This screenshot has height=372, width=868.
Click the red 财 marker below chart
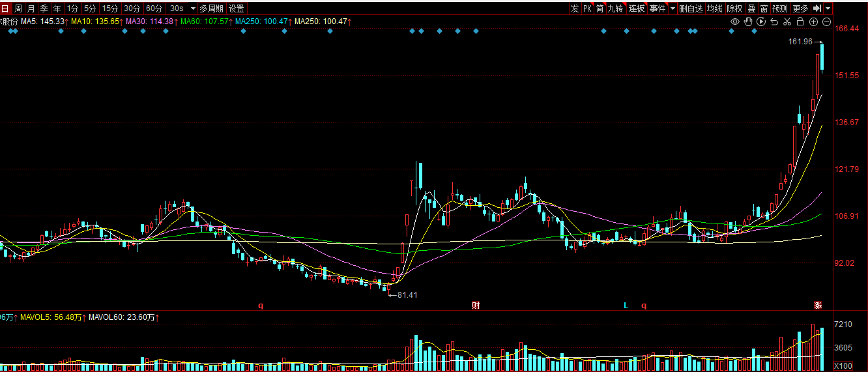tap(476, 306)
